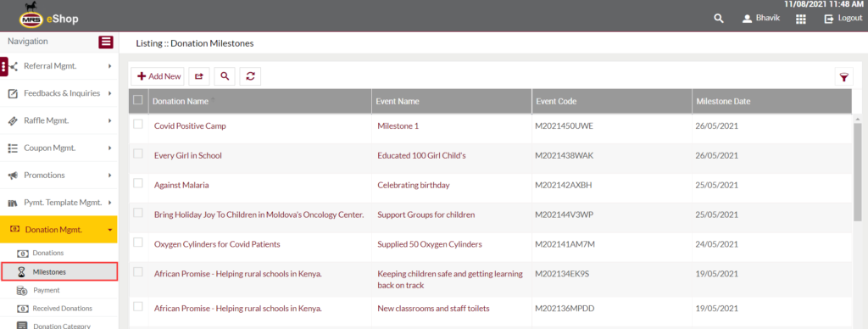Open the Every Girl in School link

click(x=187, y=156)
